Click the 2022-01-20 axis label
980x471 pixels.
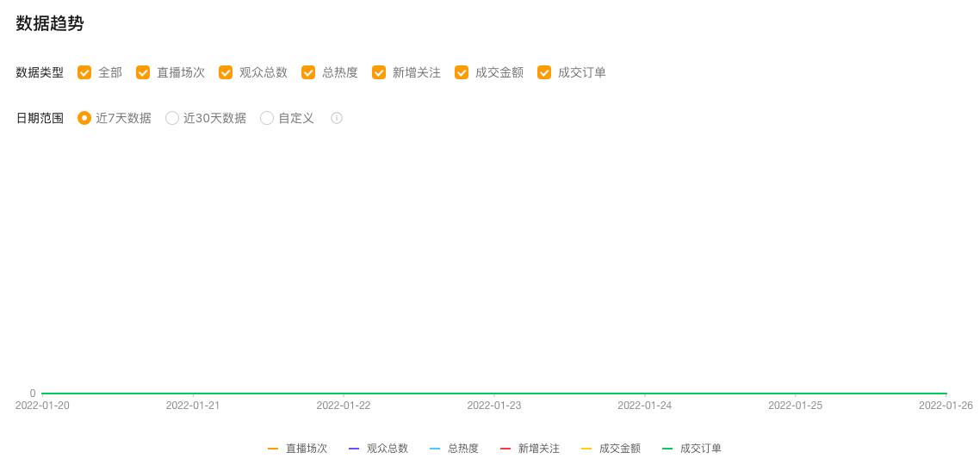tap(42, 406)
